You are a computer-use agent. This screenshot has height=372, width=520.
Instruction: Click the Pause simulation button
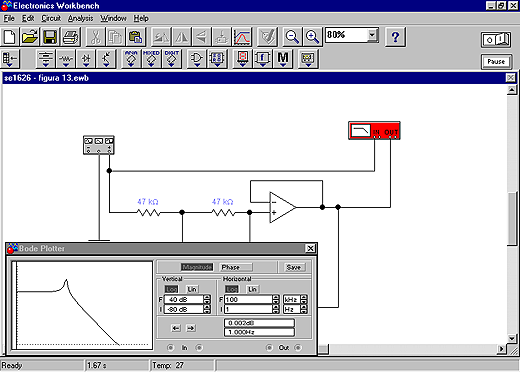point(496,62)
